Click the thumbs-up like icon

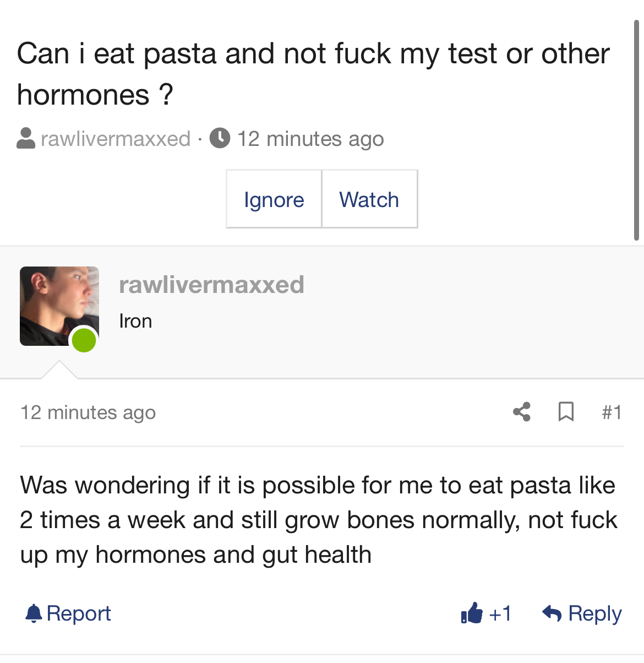(x=472, y=613)
